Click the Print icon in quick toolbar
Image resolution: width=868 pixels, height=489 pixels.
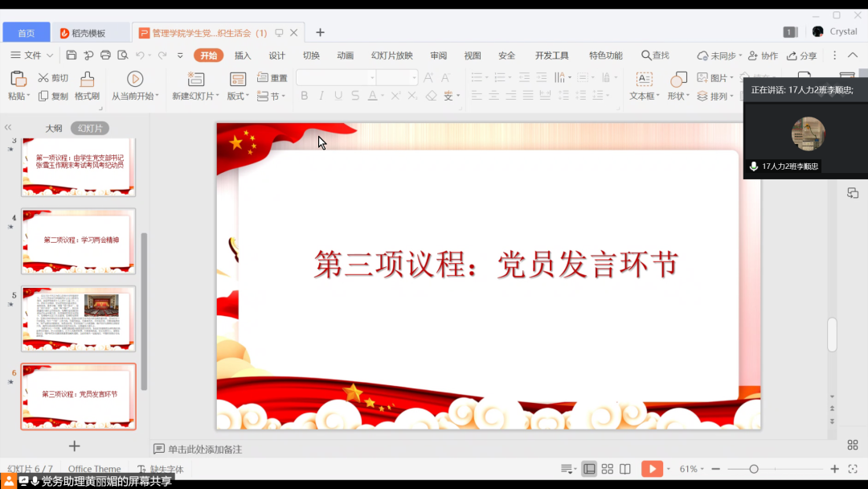coord(105,55)
